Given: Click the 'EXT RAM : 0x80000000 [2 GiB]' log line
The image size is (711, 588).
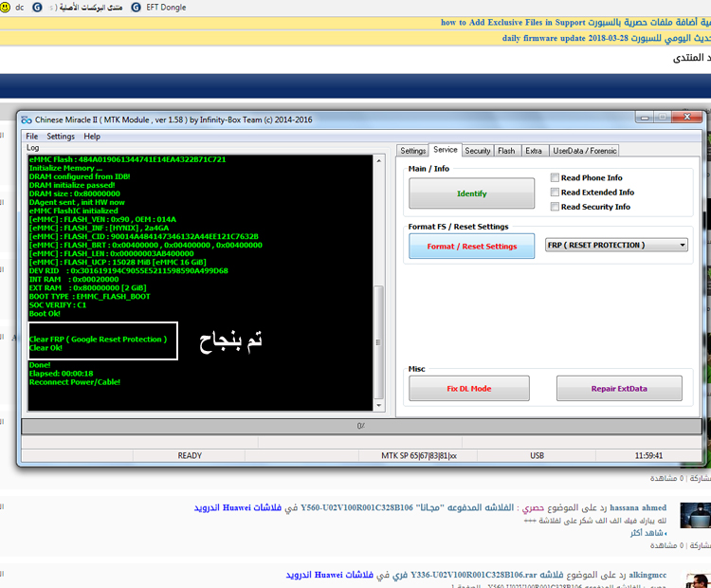Looking at the screenshot, I should 87,287.
